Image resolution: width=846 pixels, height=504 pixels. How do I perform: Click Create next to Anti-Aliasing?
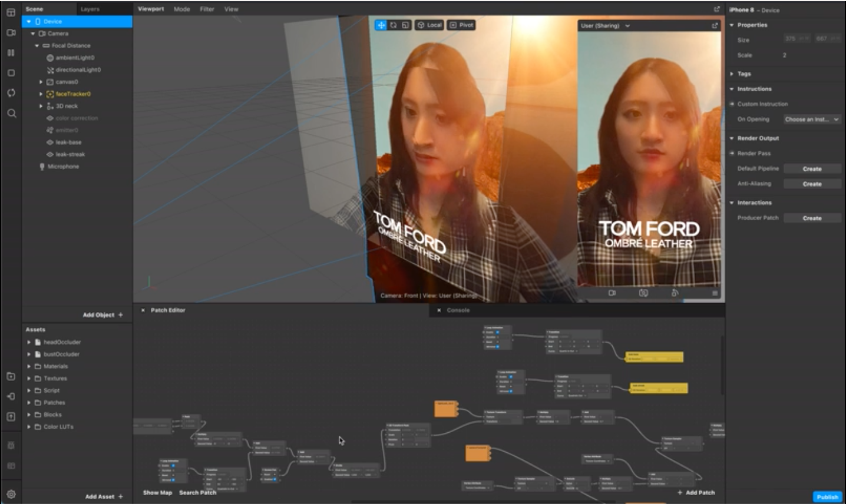[812, 184]
